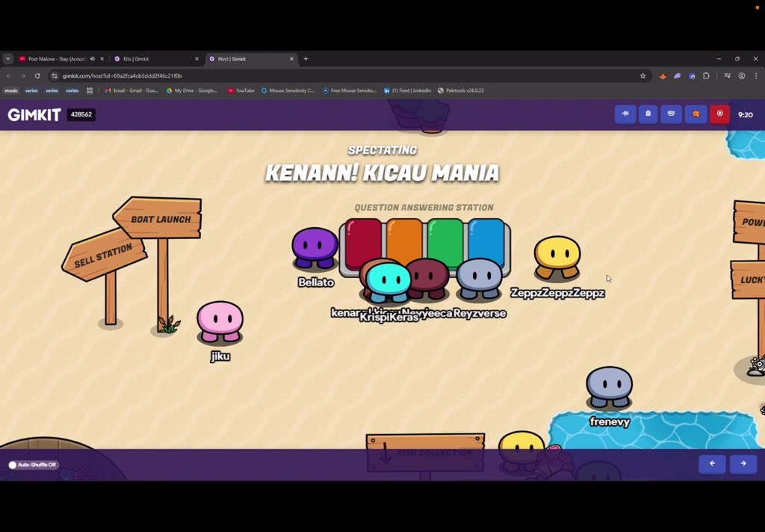Image resolution: width=765 pixels, height=532 pixels.
Task: Open a new browser tab
Action: pos(306,58)
